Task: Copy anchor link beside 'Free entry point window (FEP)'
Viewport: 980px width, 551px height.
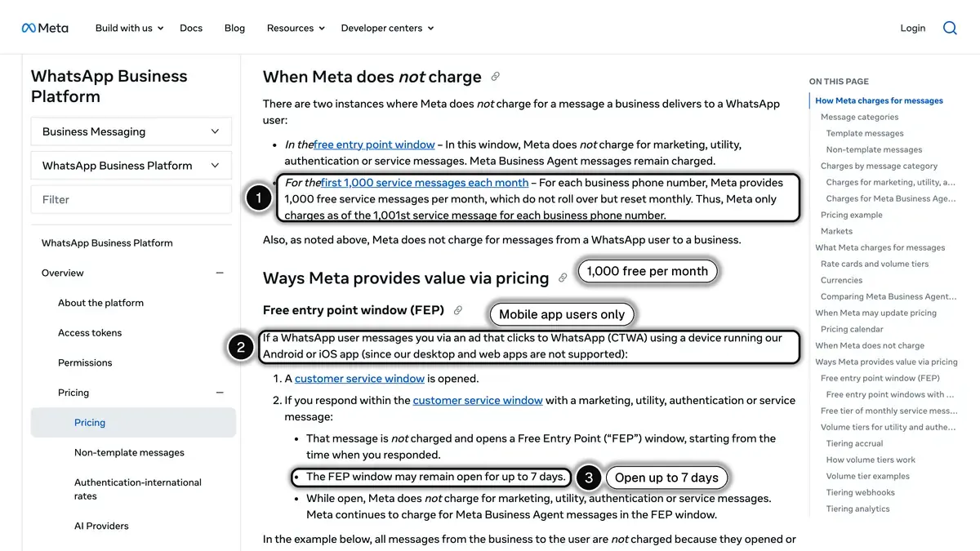Action: click(x=457, y=310)
